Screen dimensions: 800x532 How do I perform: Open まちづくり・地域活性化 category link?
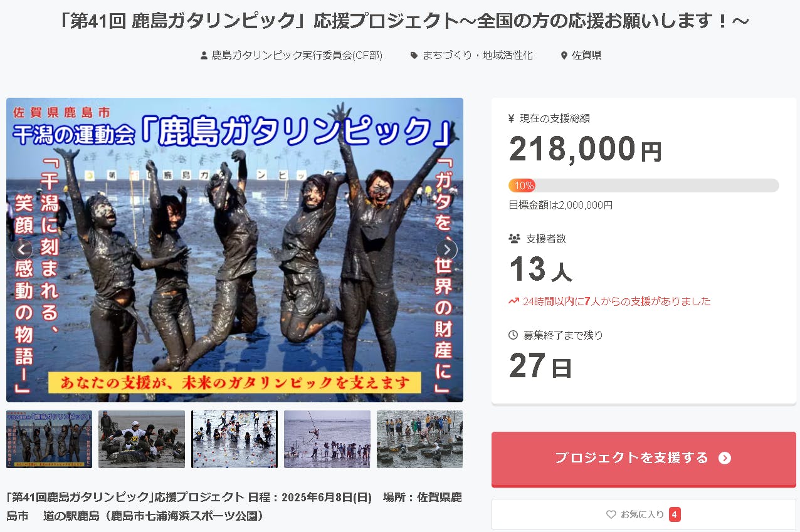(x=478, y=55)
